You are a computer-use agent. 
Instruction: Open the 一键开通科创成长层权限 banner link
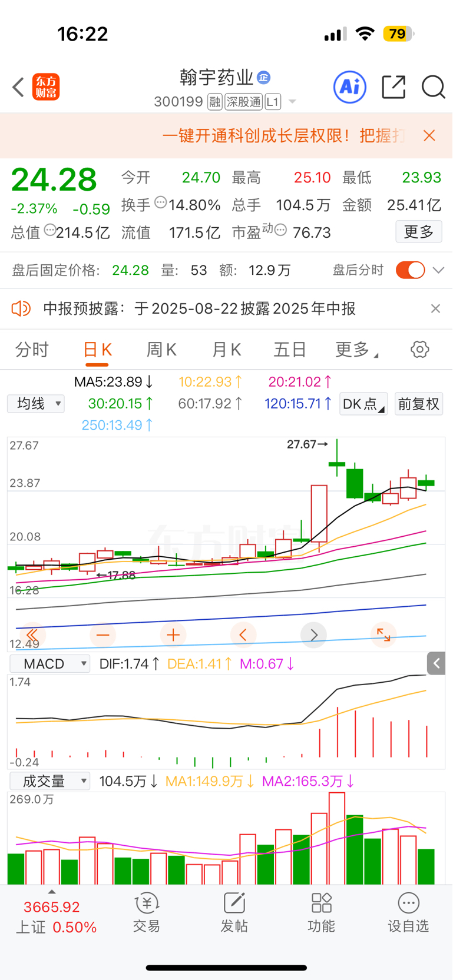(x=284, y=136)
